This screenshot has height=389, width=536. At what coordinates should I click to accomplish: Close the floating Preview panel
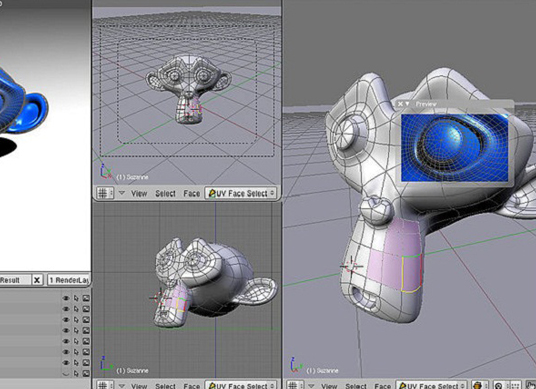tap(400, 104)
